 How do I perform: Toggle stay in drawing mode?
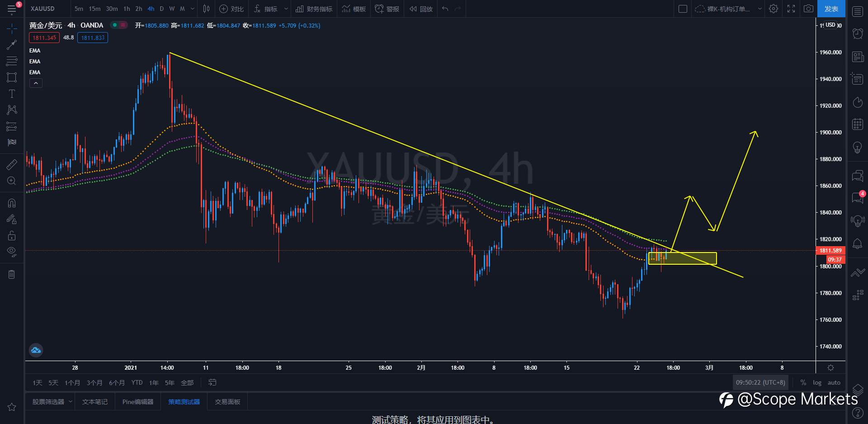tap(12, 219)
